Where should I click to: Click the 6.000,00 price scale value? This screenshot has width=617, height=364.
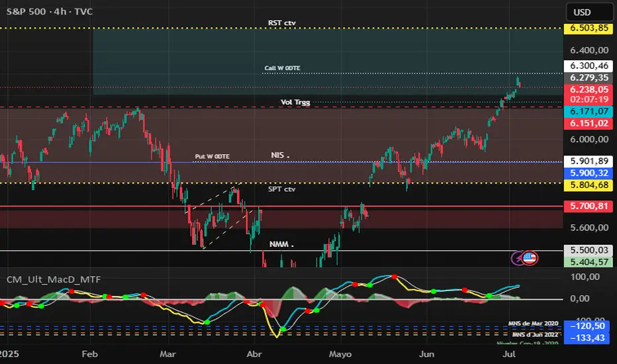coord(589,139)
